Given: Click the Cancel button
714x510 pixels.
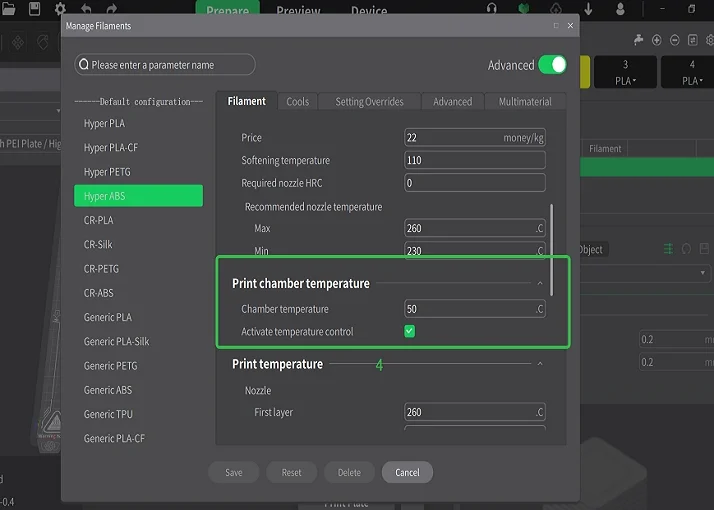Looking at the screenshot, I should click(407, 472).
